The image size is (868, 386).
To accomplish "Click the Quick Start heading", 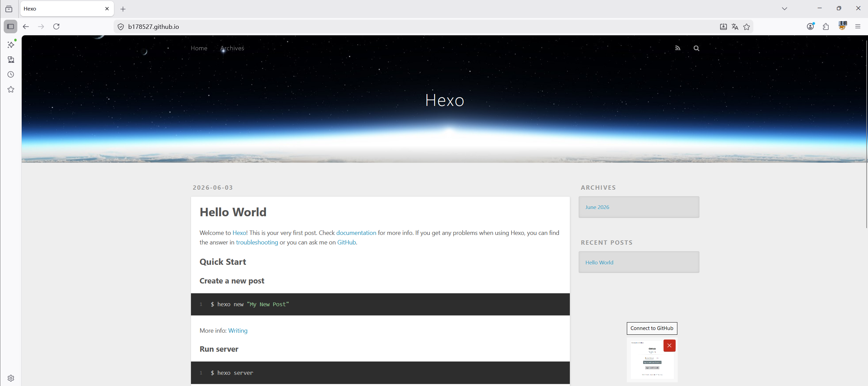I will [x=223, y=262].
